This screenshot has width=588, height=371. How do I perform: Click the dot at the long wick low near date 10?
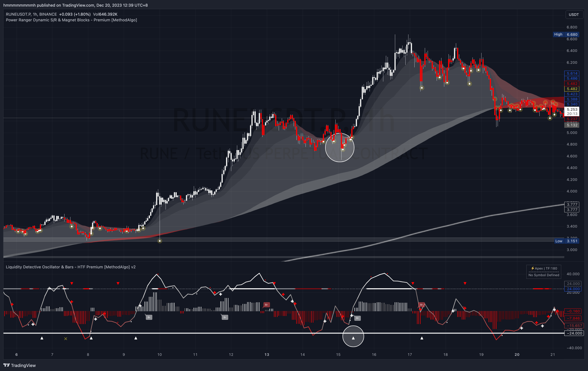tap(160, 241)
